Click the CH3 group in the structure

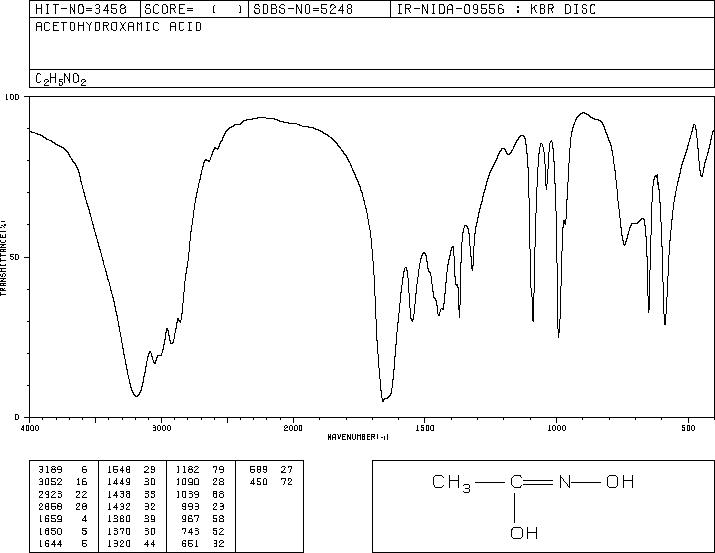coord(451,483)
